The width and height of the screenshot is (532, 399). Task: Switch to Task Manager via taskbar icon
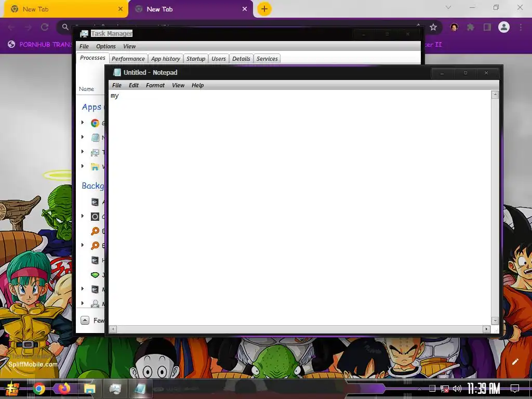[x=115, y=389]
